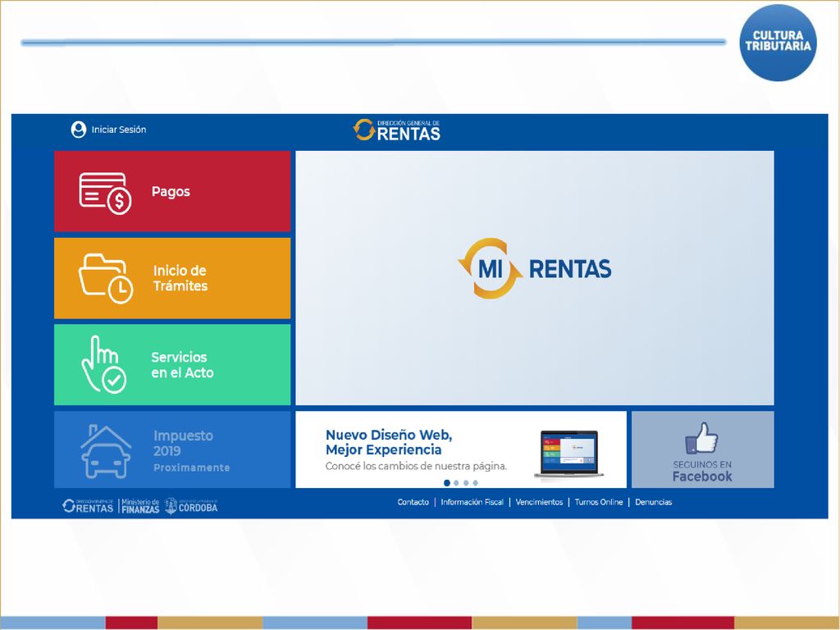Click the user profile icon beside Iniciar Sesión
Viewport: 840px width, 630px height.
point(79,130)
